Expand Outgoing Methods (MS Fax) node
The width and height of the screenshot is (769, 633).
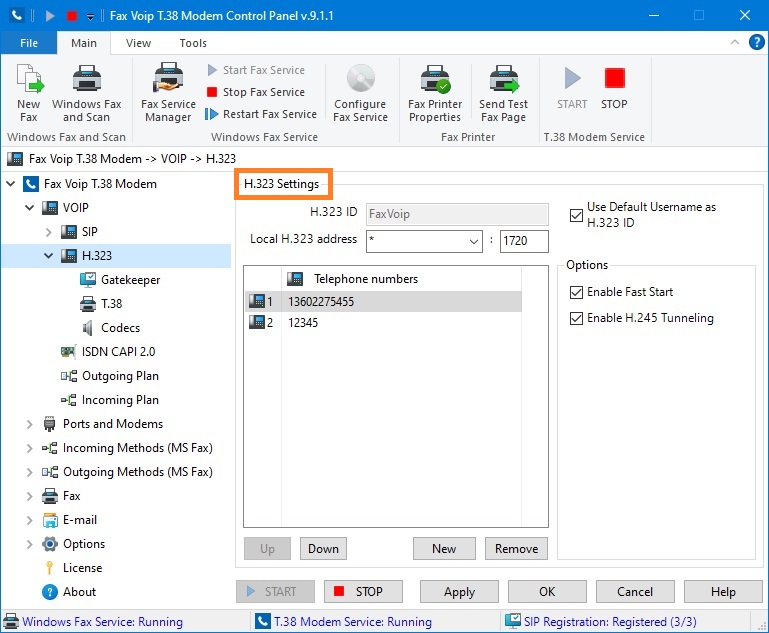30,472
